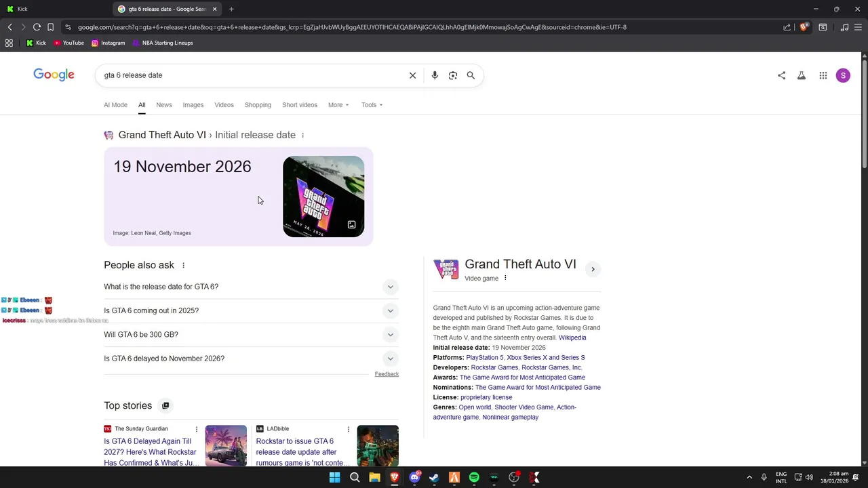Switch to the Short videos tab
The height and width of the screenshot is (488, 868).
(x=300, y=105)
